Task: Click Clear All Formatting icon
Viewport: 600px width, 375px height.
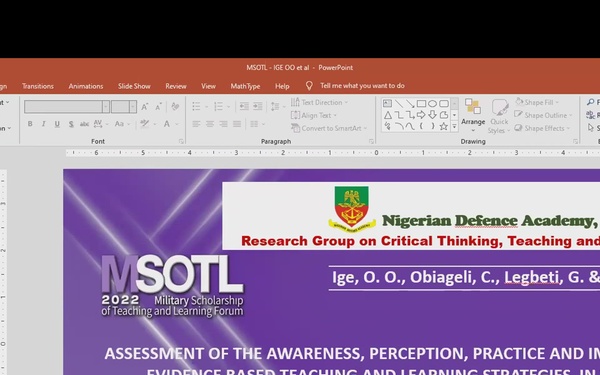Action: 175,106
